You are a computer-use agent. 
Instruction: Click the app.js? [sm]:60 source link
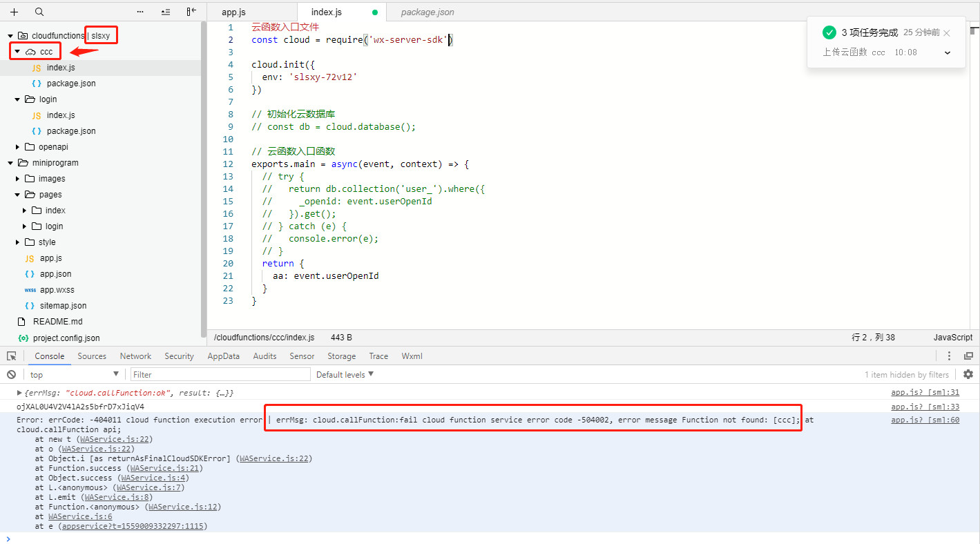(x=924, y=420)
